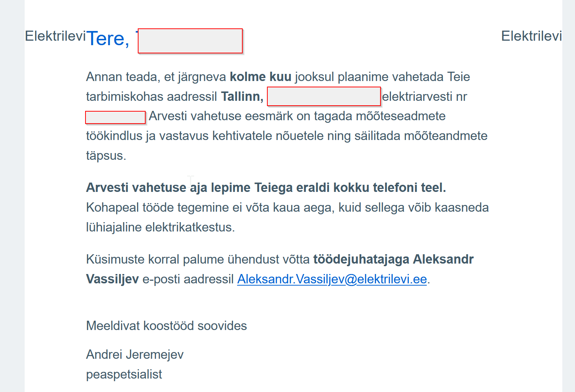Viewport: 575px width, 392px height.
Task: Click the redacted meter number box
Action: point(115,117)
